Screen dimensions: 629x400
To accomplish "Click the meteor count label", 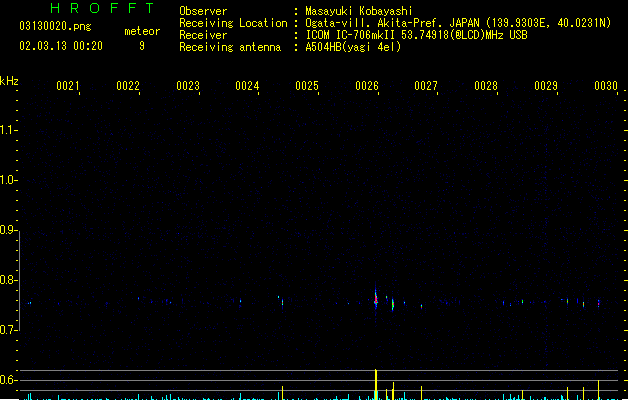I will click(142, 31).
